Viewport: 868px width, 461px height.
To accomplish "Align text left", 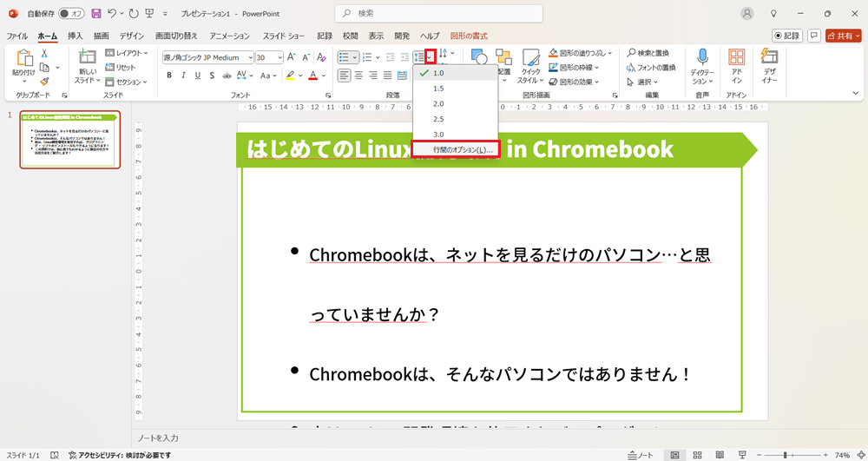I will 345,76.
